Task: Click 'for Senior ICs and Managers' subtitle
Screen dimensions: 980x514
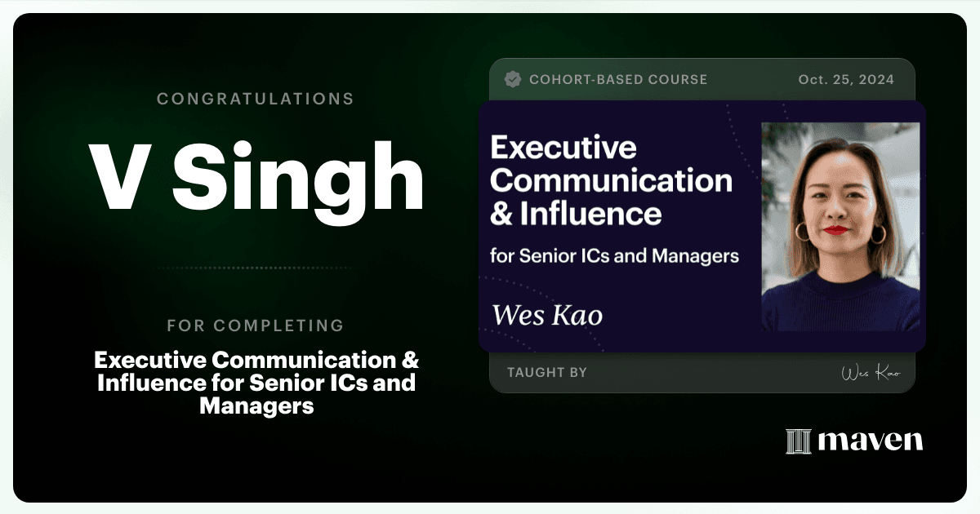Action: coord(614,256)
